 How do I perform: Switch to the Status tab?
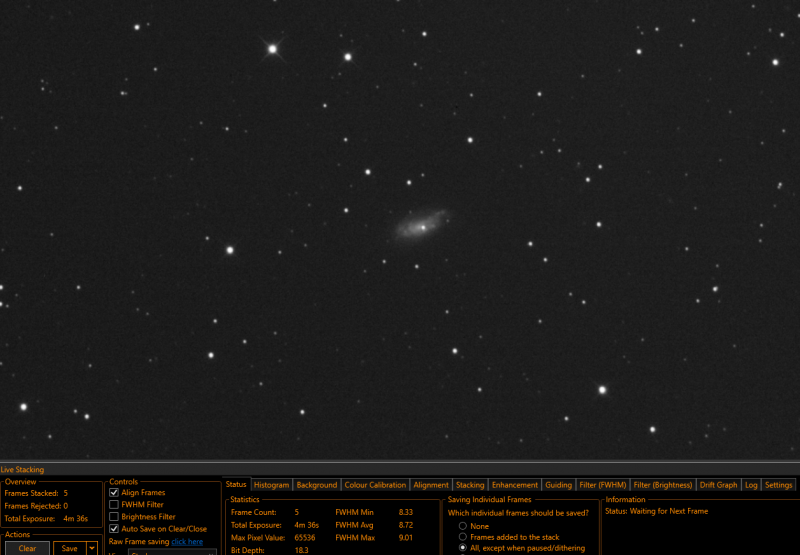click(236, 484)
